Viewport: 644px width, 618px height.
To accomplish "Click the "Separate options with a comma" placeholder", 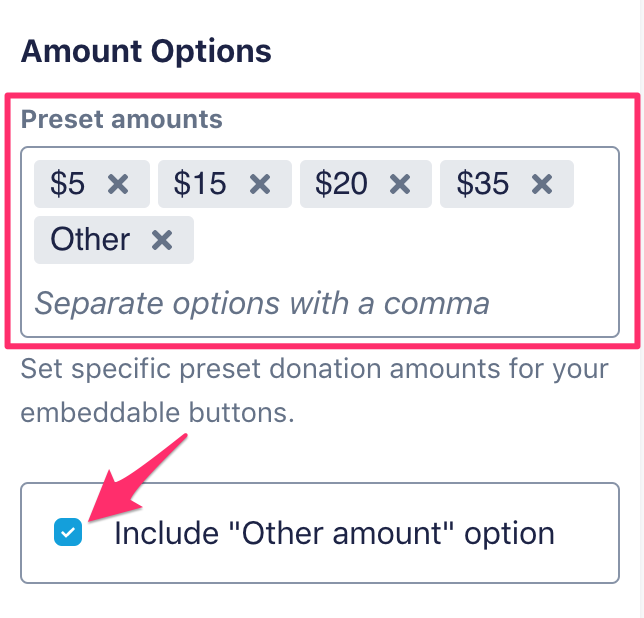I will point(262,302).
